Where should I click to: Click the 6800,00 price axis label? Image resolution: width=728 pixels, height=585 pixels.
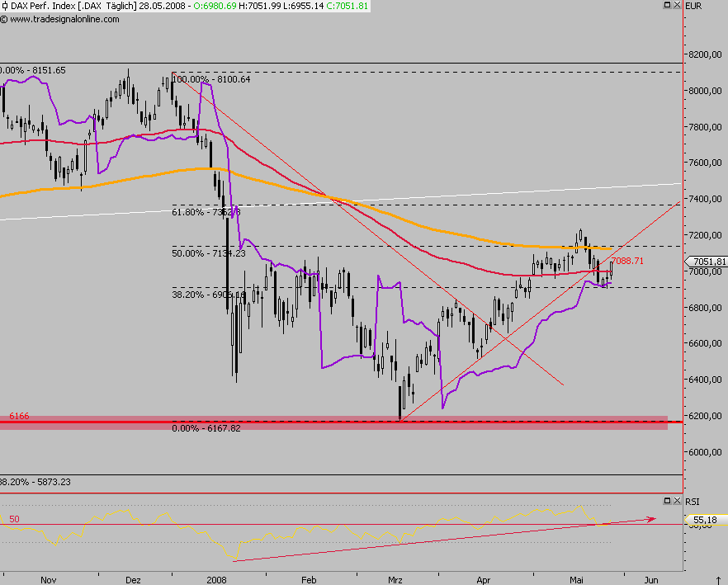click(x=705, y=308)
